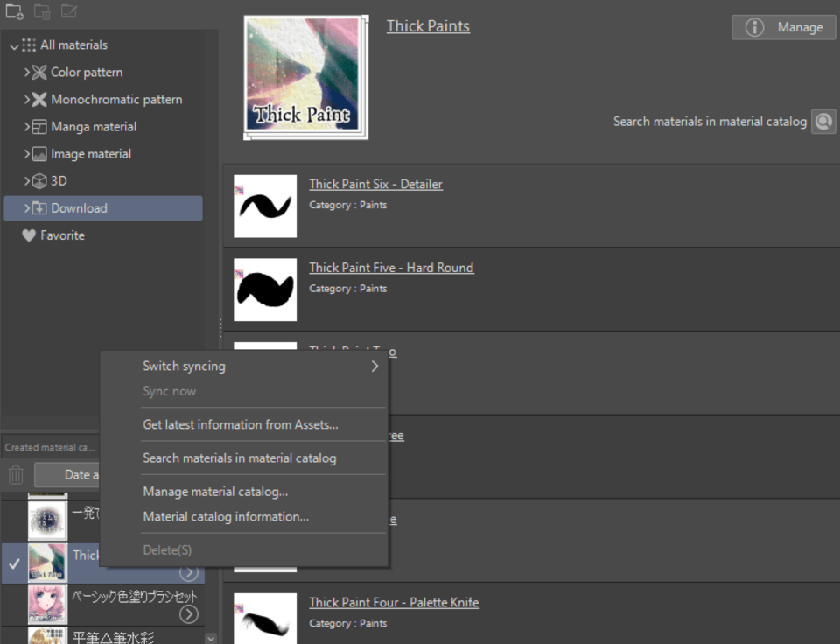Open Thick Paint Six - Detailer link

(375, 184)
